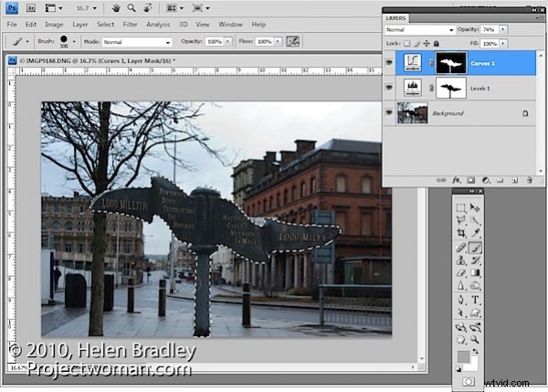Select the Zoom tool in the toolbox
This screenshot has height=392, width=548.
click(x=475, y=340)
